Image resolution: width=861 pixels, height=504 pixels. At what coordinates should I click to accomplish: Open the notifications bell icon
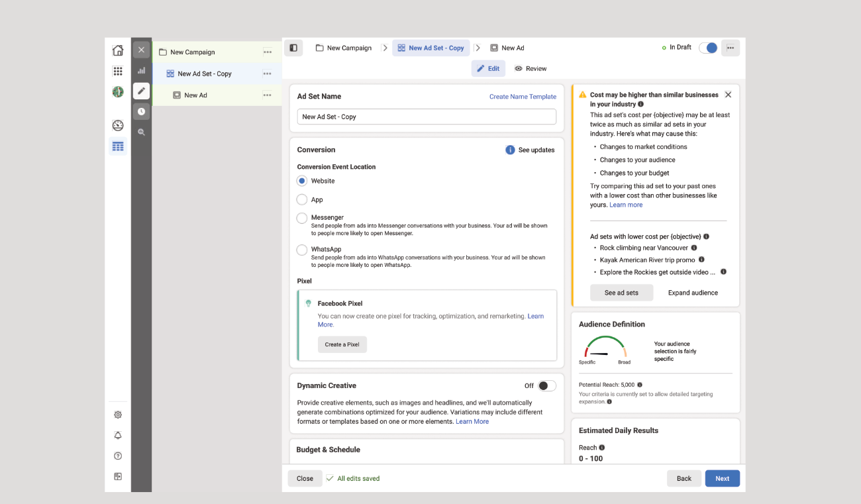118,435
